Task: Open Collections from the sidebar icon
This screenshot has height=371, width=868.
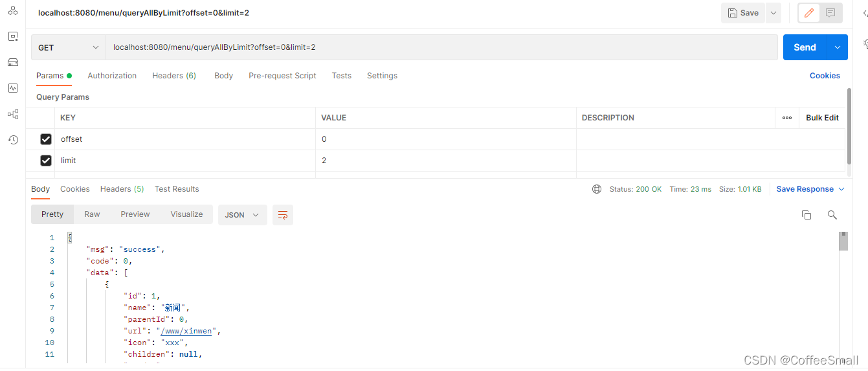Action: point(12,10)
